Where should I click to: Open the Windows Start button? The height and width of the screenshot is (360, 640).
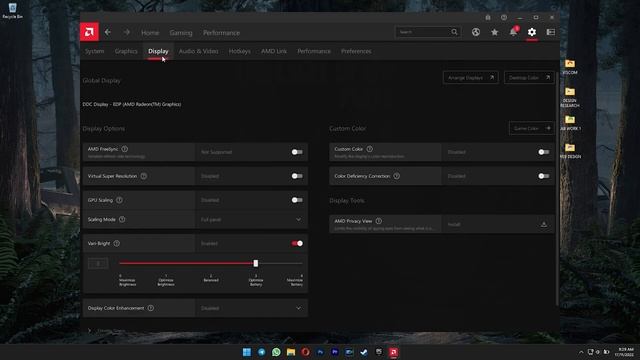click(247, 352)
